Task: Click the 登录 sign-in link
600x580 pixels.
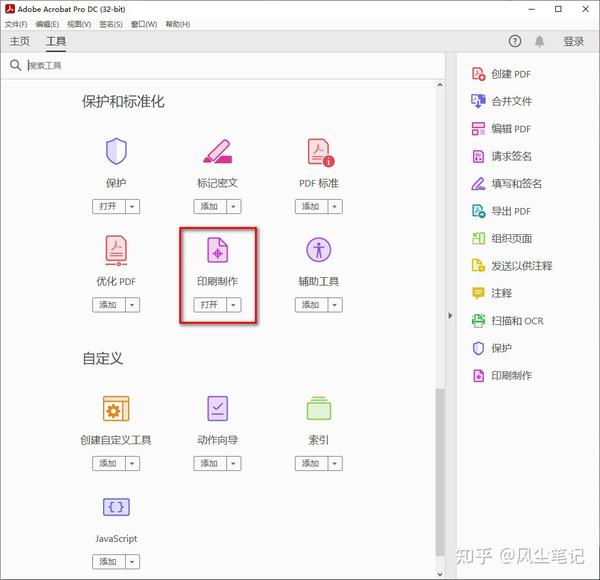Action: [x=573, y=41]
